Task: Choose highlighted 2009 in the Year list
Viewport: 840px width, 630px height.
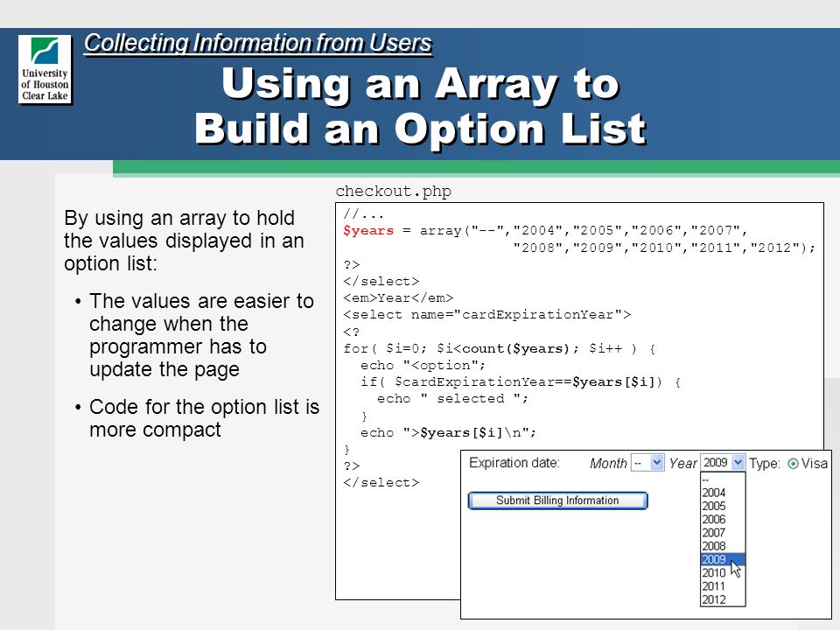Action: tap(722, 559)
